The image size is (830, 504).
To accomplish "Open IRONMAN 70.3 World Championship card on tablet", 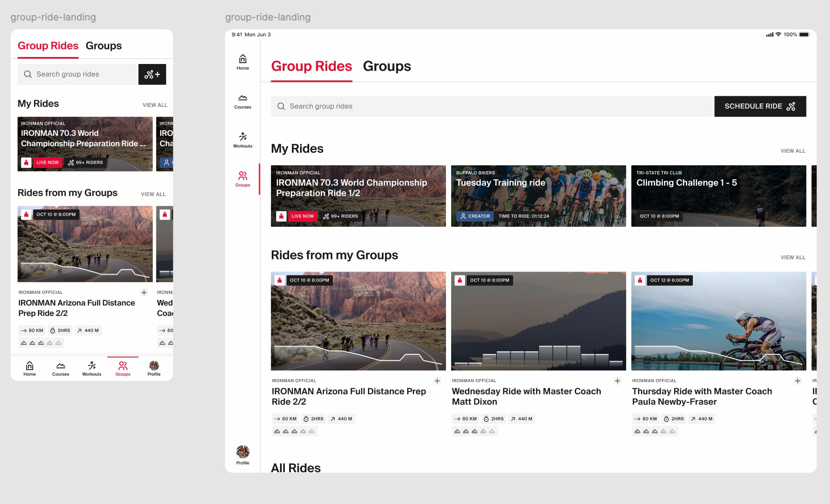I will tap(358, 196).
